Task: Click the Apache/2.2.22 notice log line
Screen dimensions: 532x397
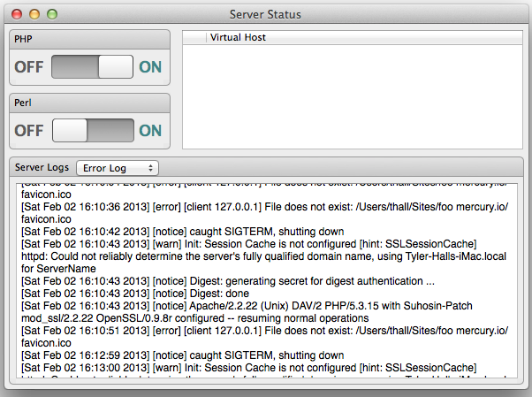Action: tap(247, 312)
